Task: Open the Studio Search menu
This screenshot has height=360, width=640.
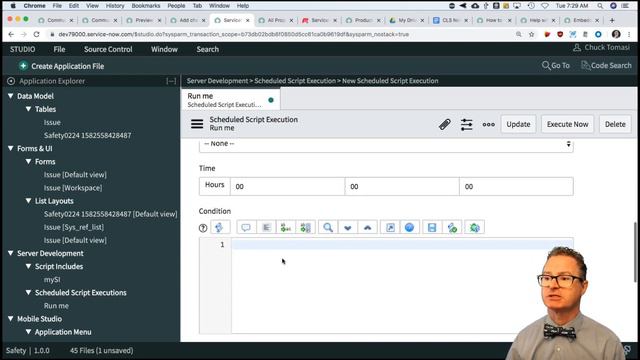Action: tap(207, 49)
